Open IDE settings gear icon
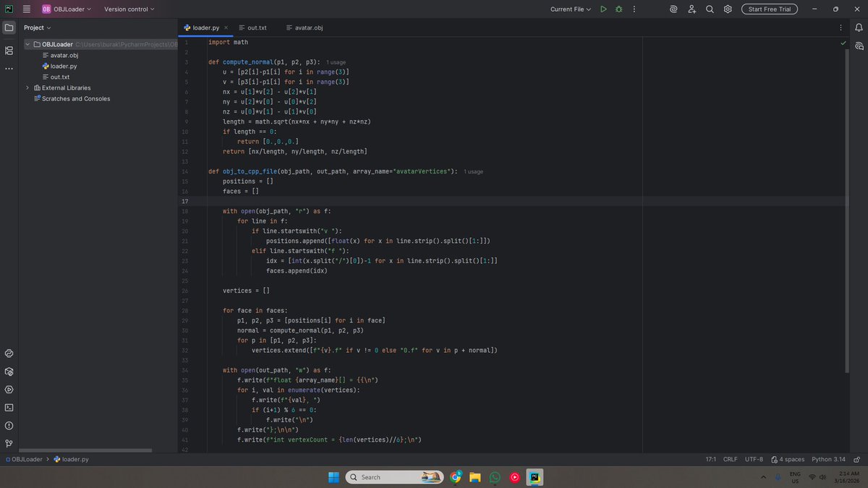Viewport: 868px width, 488px height. pyautogui.click(x=728, y=9)
